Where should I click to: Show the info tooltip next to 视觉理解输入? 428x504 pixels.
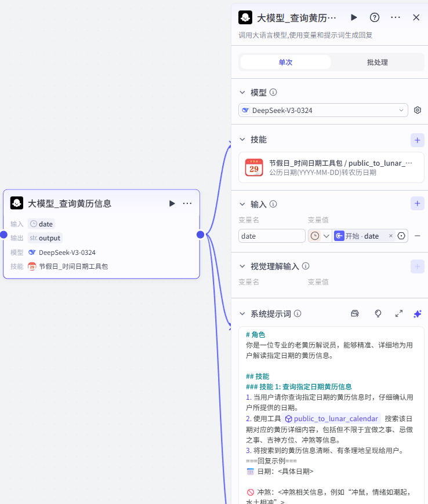[x=306, y=266]
